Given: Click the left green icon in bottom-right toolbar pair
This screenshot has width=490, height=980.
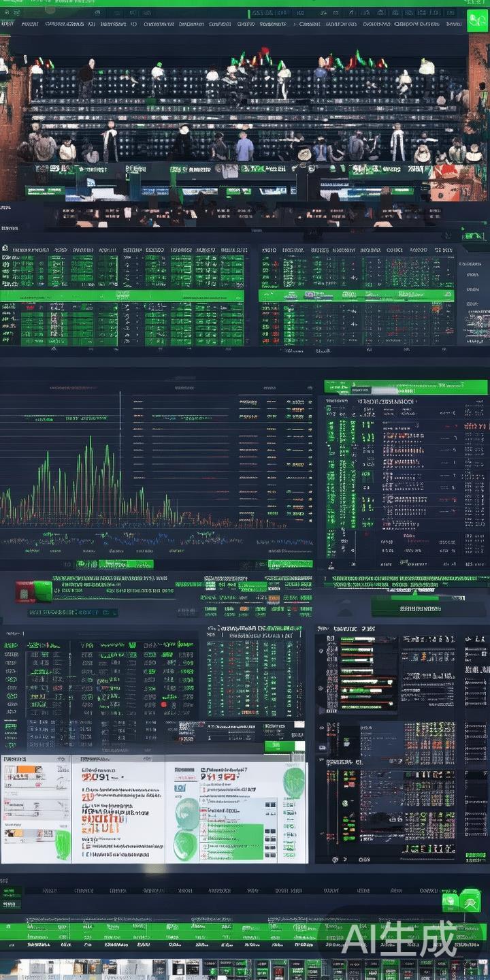Looking at the screenshot, I should click(x=451, y=902).
